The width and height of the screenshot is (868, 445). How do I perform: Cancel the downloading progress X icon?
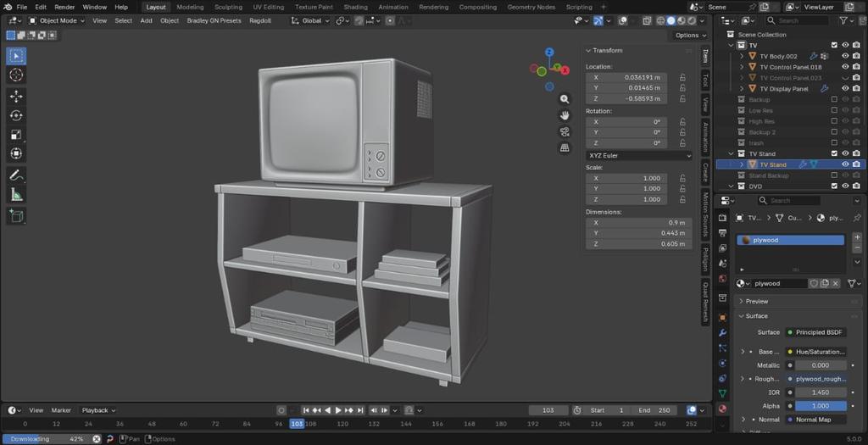97,439
